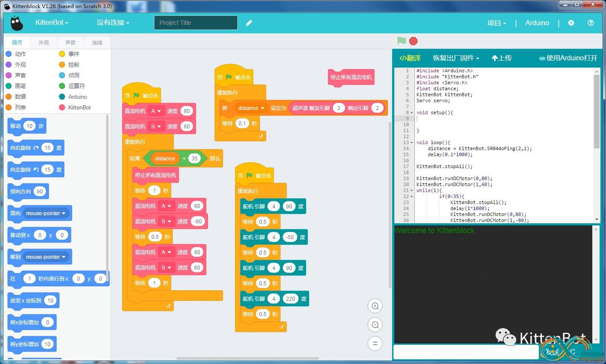Click the 0.1 seconds value in the wait block
This screenshot has width=606, height=364.
coord(242,124)
